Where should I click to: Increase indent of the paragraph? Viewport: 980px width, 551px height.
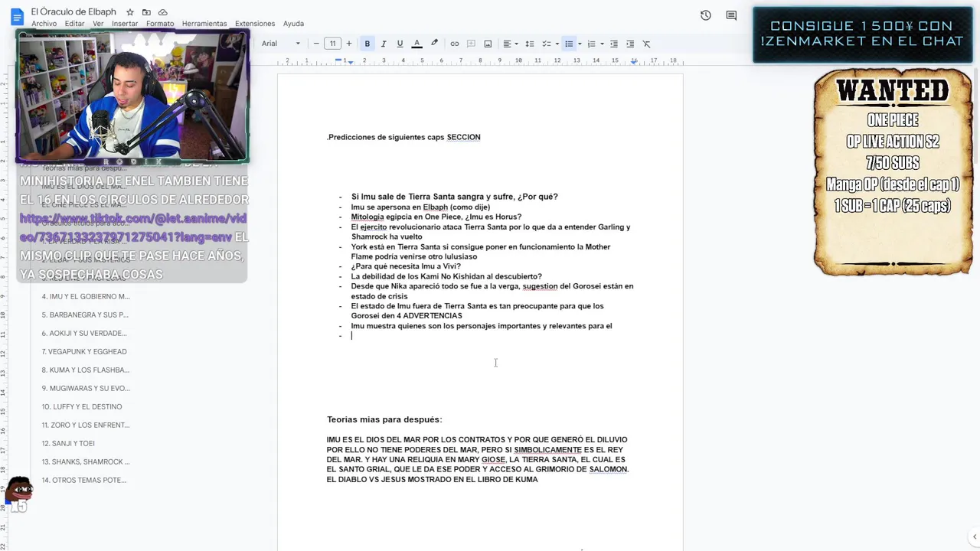630,44
